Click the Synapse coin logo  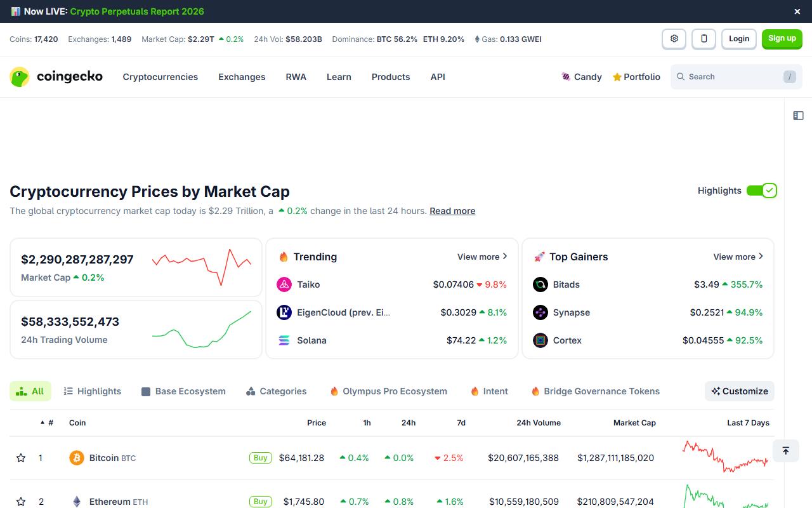540,312
